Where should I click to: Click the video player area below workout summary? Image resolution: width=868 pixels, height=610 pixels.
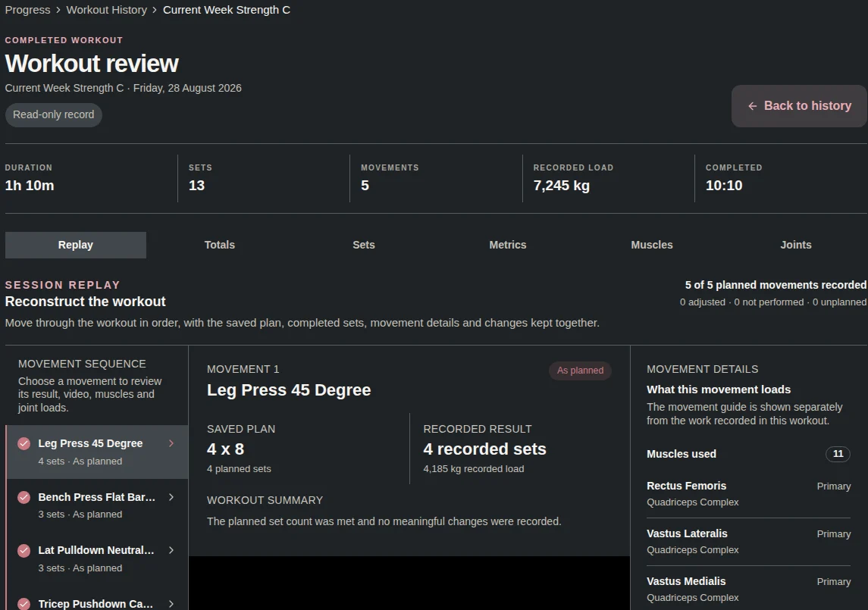click(x=409, y=583)
